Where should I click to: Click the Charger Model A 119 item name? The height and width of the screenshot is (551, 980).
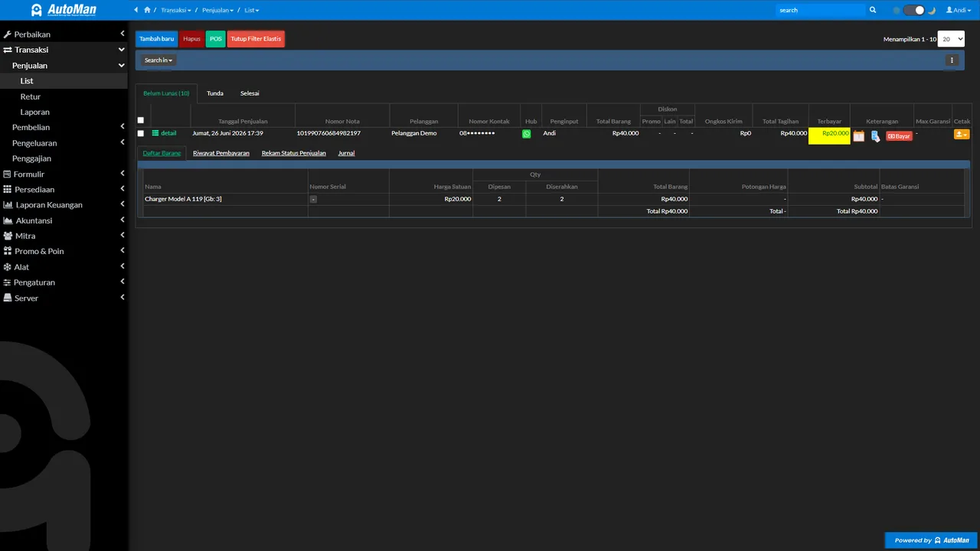pos(183,199)
